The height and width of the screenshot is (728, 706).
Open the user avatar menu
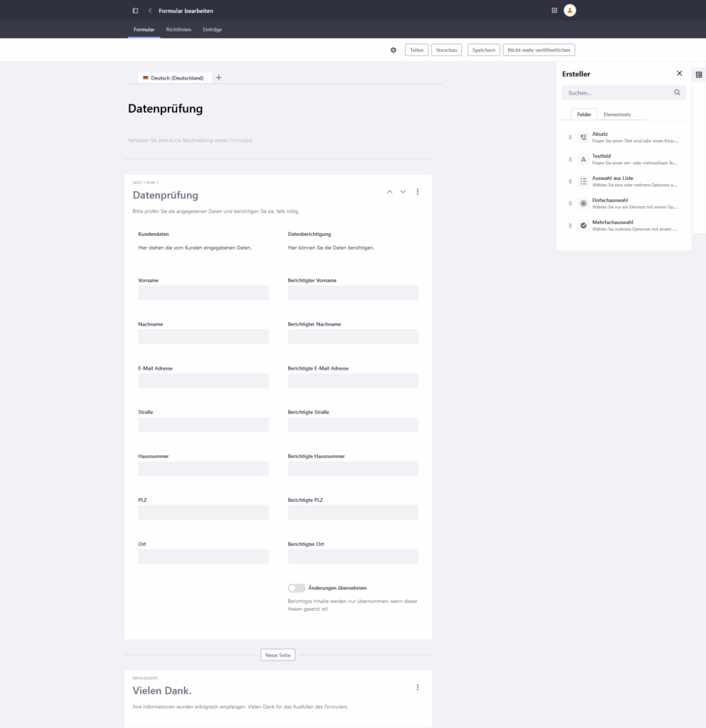(x=569, y=11)
